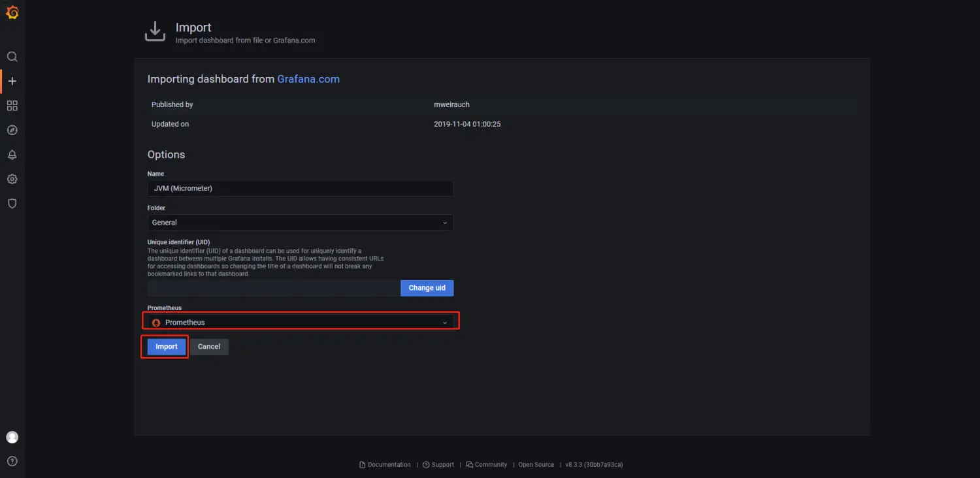Open the Community footer link

(x=487, y=465)
